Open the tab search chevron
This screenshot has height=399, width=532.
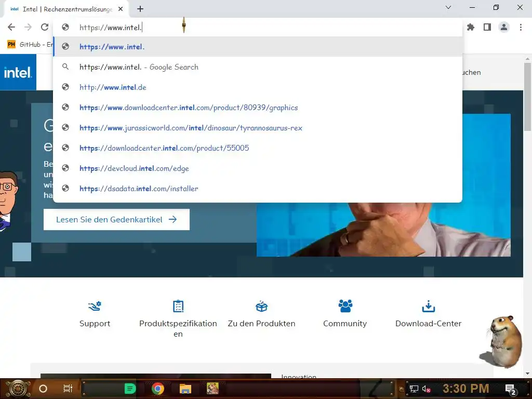(x=448, y=7)
